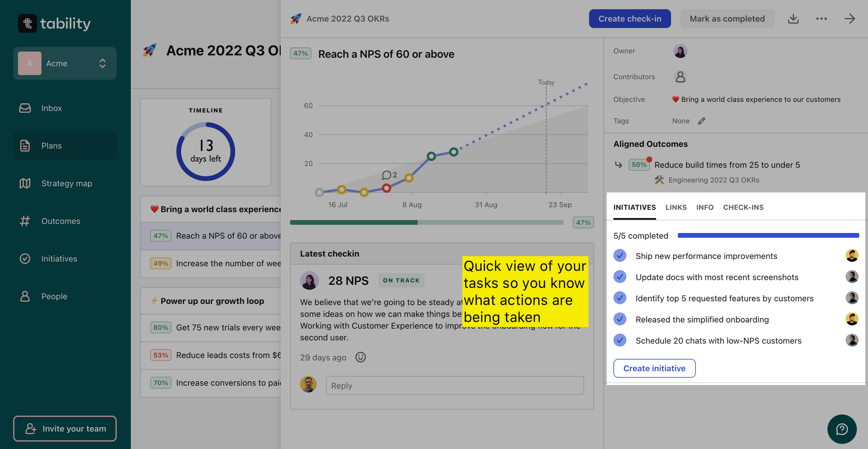868x449 pixels.
Task: Open Strategy map from the sidebar
Action: 65,183
